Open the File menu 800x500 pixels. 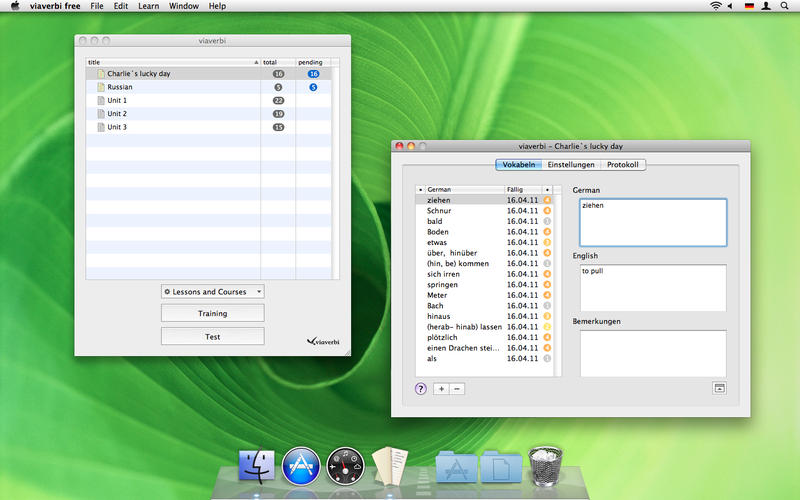click(96, 6)
